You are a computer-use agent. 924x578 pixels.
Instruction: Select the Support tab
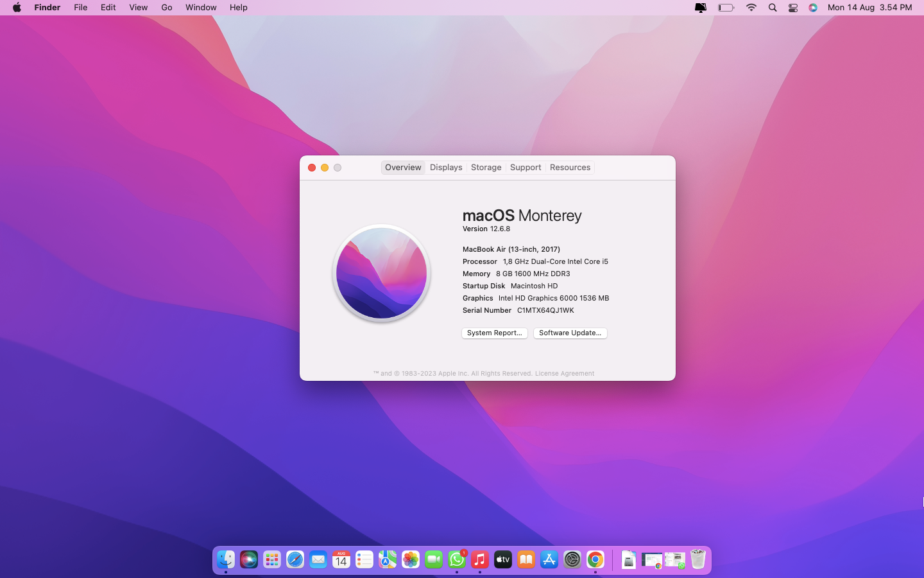tap(526, 168)
